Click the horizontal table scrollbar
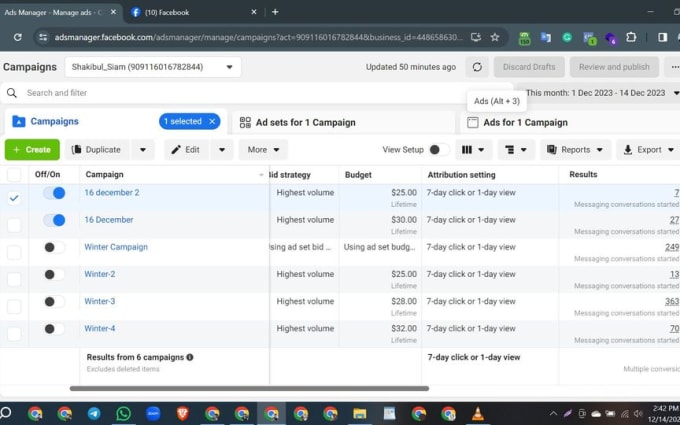The width and height of the screenshot is (680, 425). point(249,389)
